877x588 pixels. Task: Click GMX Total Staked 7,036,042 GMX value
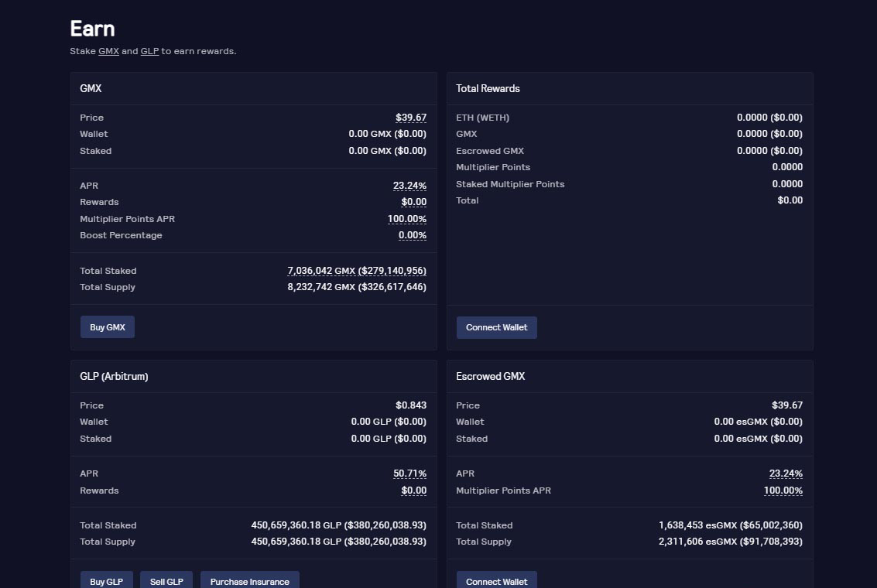tap(357, 271)
